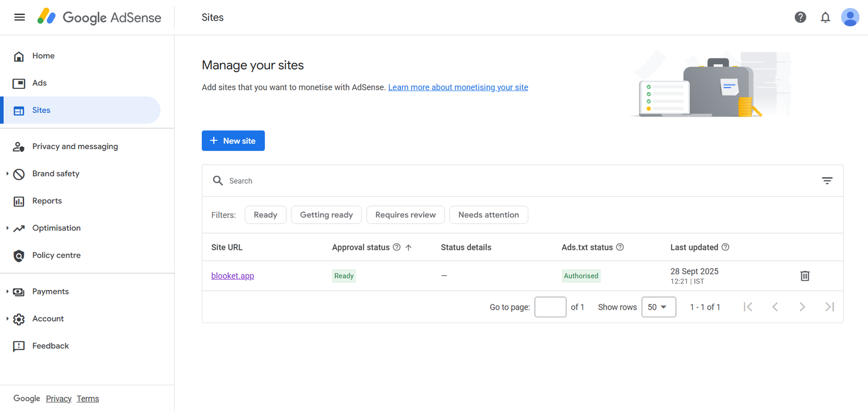The height and width of the screenshot is (411, 868).
Task: Delete the blooket.app site with trash icon
Action: (x=805, y=276)
